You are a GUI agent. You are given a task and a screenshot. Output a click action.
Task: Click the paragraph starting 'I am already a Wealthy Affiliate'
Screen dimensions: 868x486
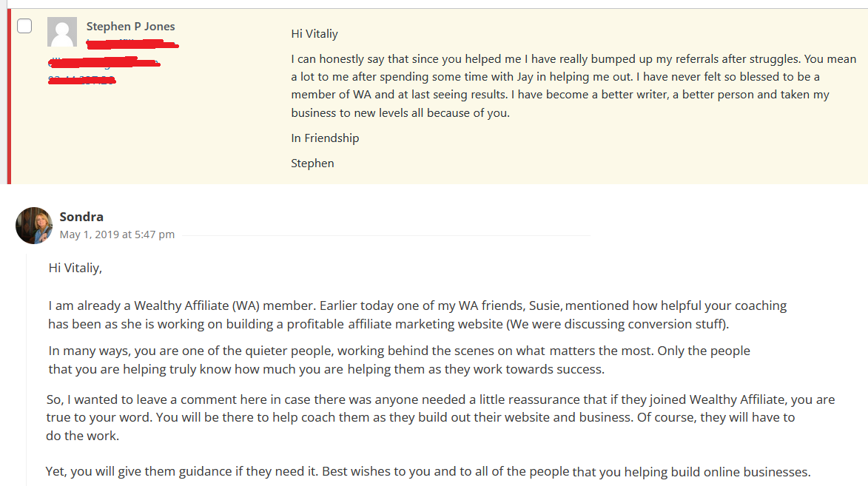[417, 314]
